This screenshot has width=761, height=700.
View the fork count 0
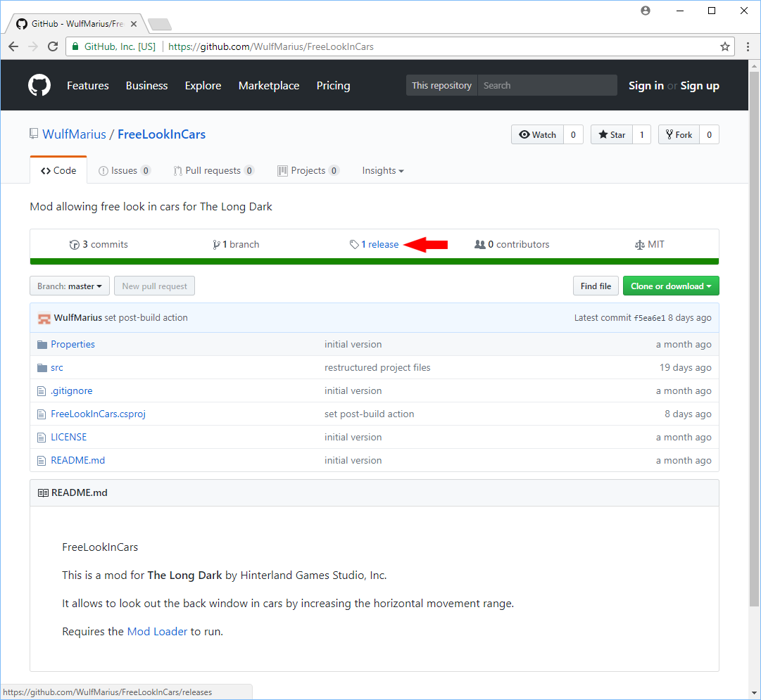point(709,135)
